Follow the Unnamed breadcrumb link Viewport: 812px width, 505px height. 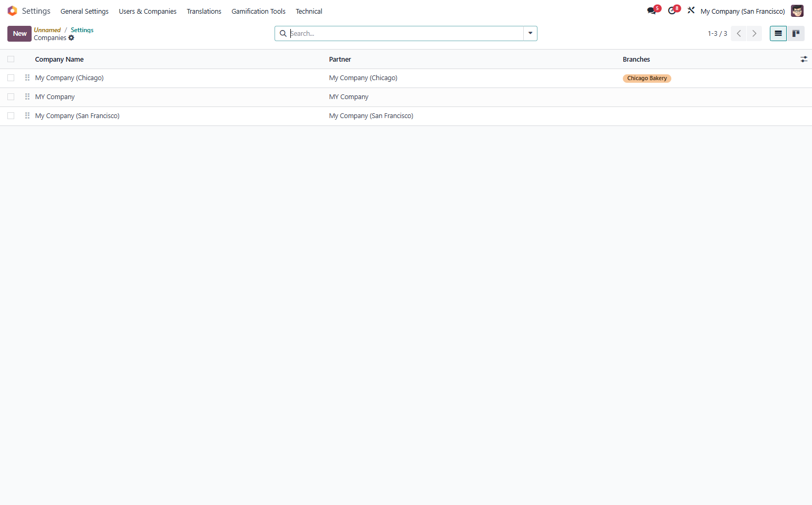[47, 30]
